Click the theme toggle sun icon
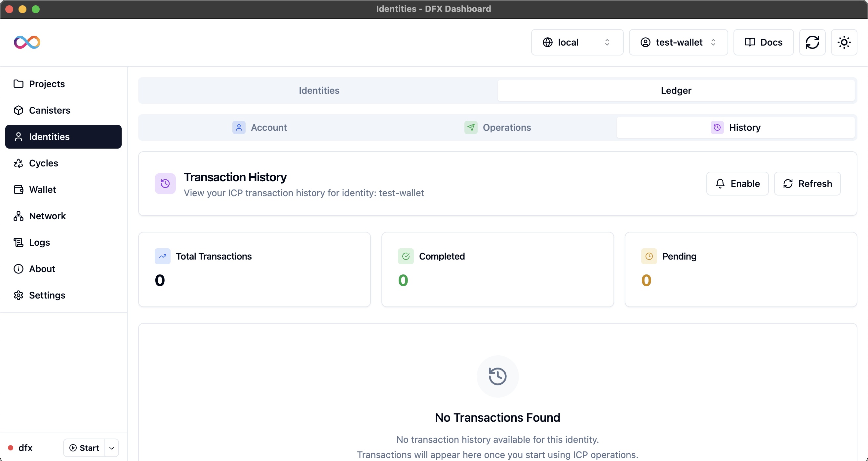The image size is (868, 461). 844,42
